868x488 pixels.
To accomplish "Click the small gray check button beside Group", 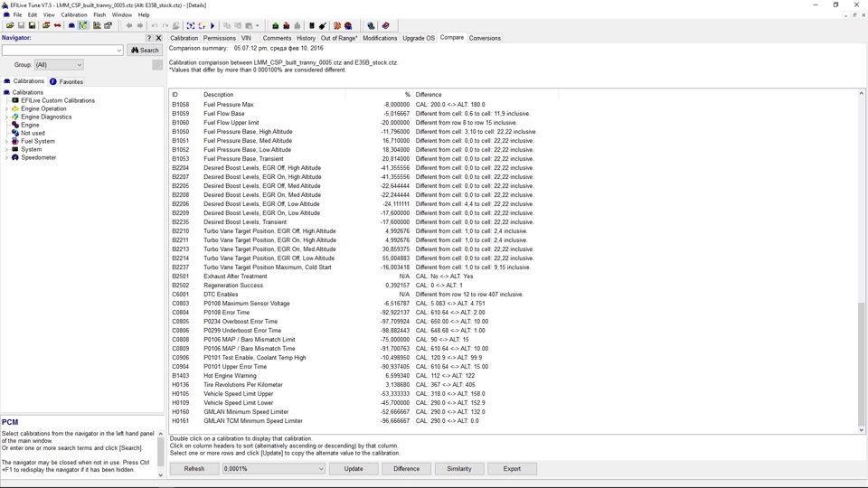I will [x=157, y=65].
